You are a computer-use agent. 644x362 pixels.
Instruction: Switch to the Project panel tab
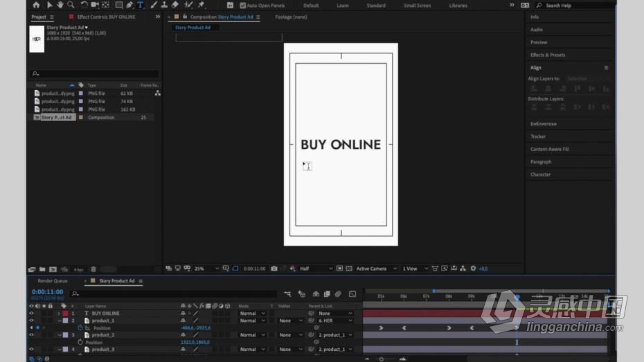(39, 17)
